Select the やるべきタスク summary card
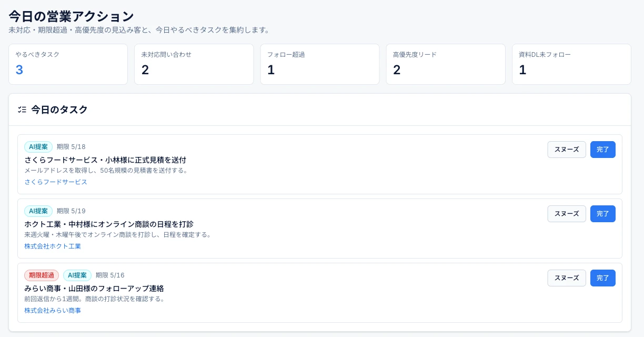Viewport: 644px width, 337px height. tap(68, 64)
